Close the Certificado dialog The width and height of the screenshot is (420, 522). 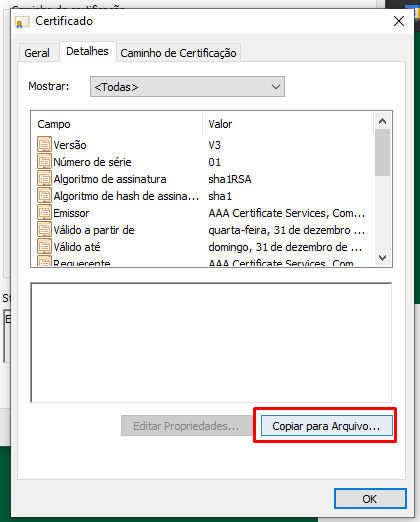399,21
